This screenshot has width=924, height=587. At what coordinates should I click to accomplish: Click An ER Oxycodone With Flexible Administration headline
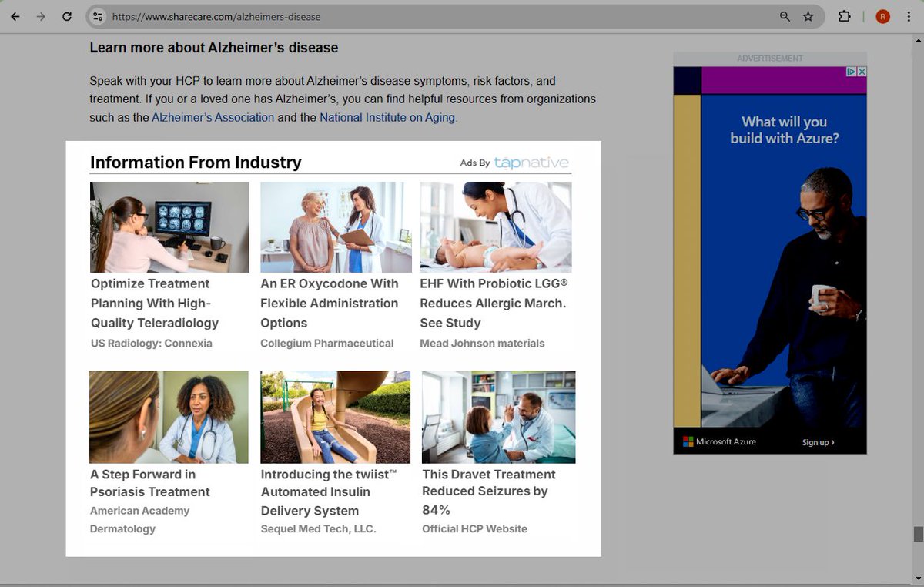pos(330,304)
